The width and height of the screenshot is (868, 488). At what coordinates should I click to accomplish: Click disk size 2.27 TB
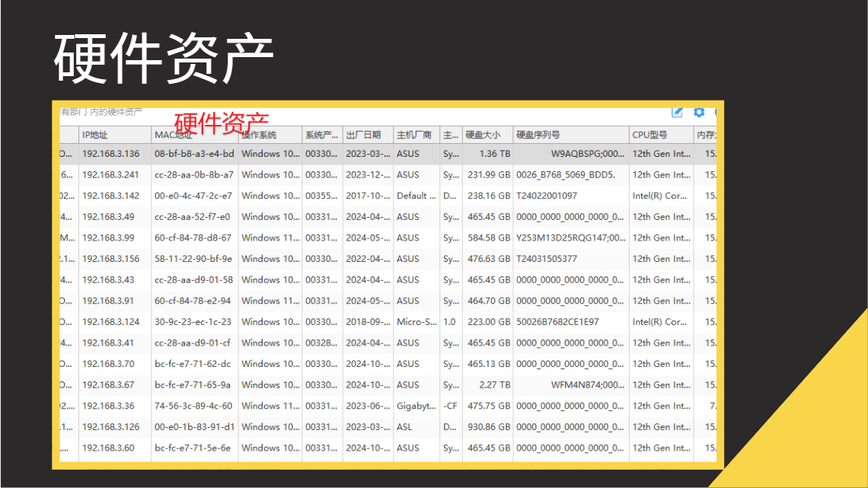click(495, 385)
